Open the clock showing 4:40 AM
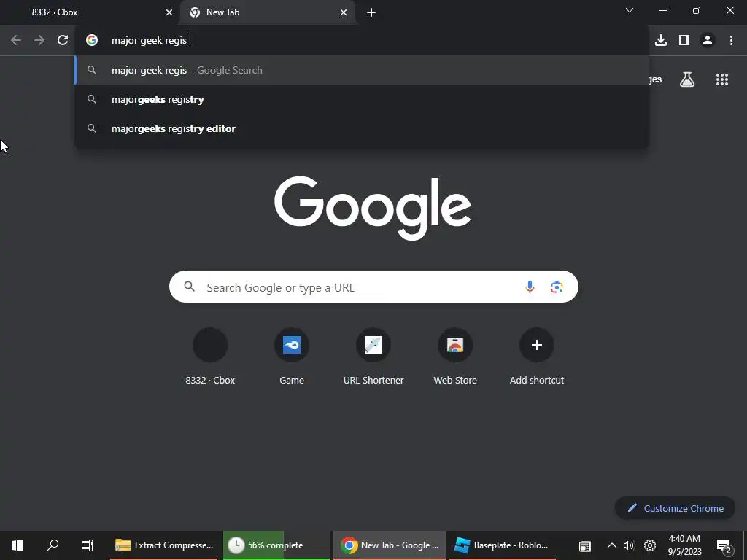 pos(684,545)
